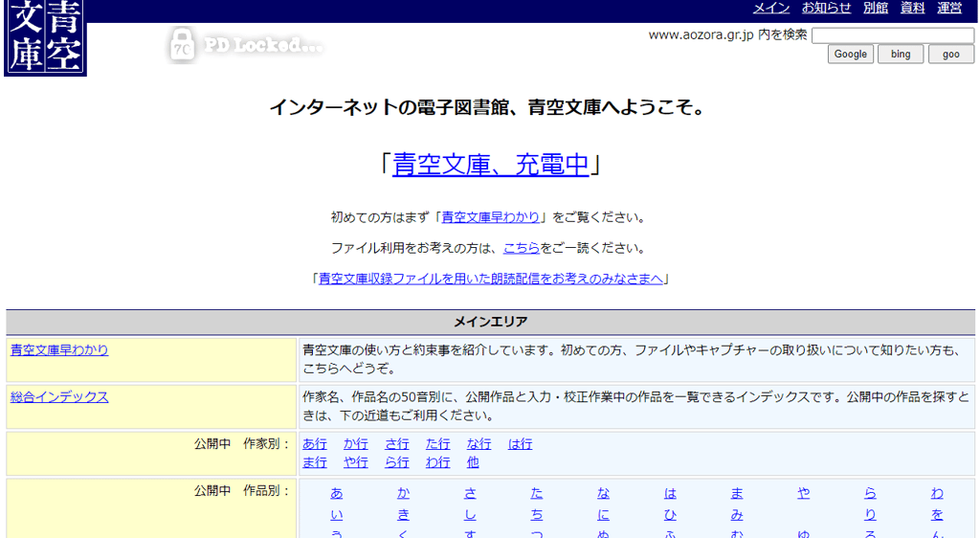The width and height of the screenshot is (980, 538).
Task: Browse works starting with き
Action: click(403, 515)
